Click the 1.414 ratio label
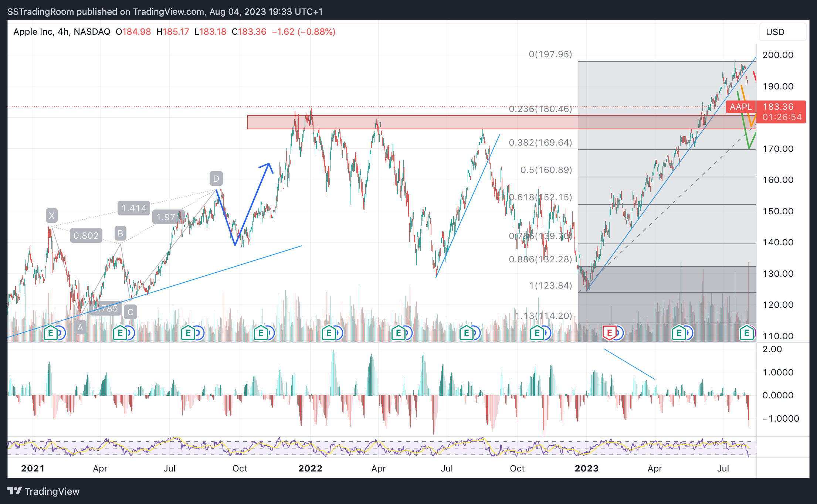Image resolution: width=817 pixels, height=504 pixels. coord(134,208)
